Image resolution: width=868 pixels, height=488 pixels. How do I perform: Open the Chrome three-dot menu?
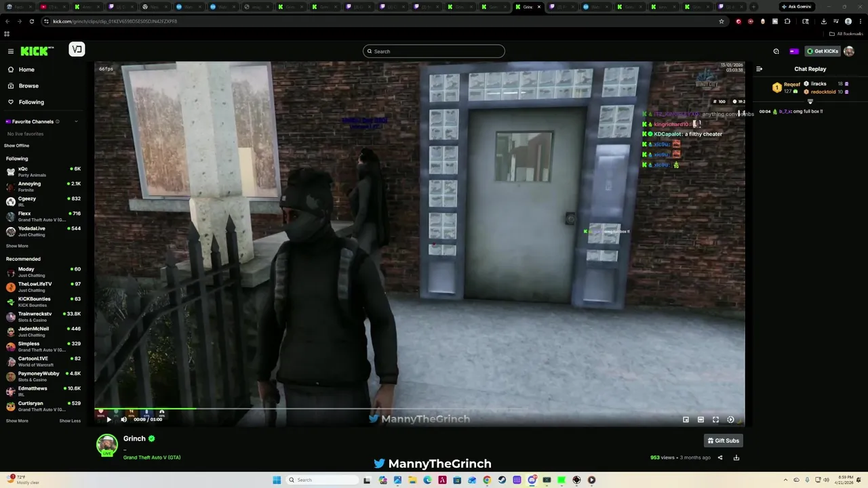(x=859, y=21)
